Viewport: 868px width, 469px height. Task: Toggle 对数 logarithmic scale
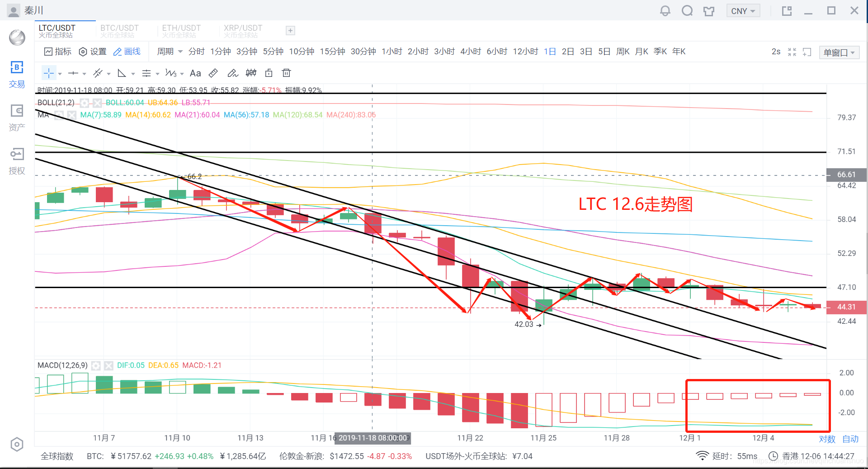point(827,439)
